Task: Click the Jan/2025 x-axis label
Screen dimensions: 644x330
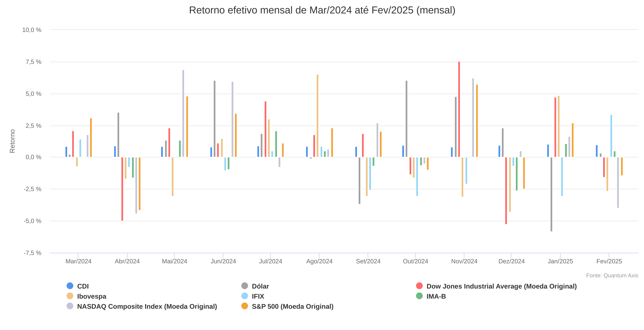Action: (x=560, y=261)
